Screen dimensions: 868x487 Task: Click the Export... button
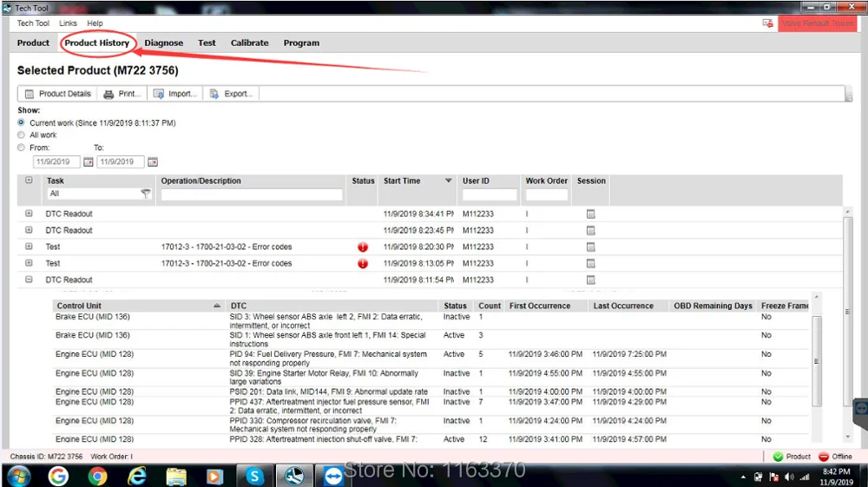click(231, 94)
